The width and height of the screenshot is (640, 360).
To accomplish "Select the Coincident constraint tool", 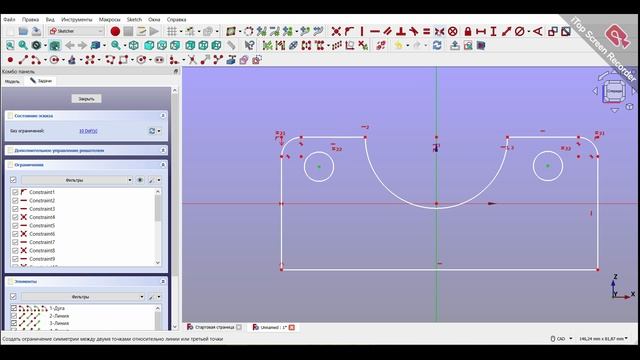I will [336, 31].
